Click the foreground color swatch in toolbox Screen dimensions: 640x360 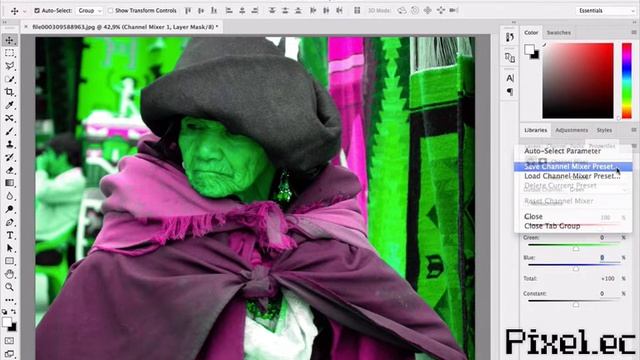tap(7, 322)
